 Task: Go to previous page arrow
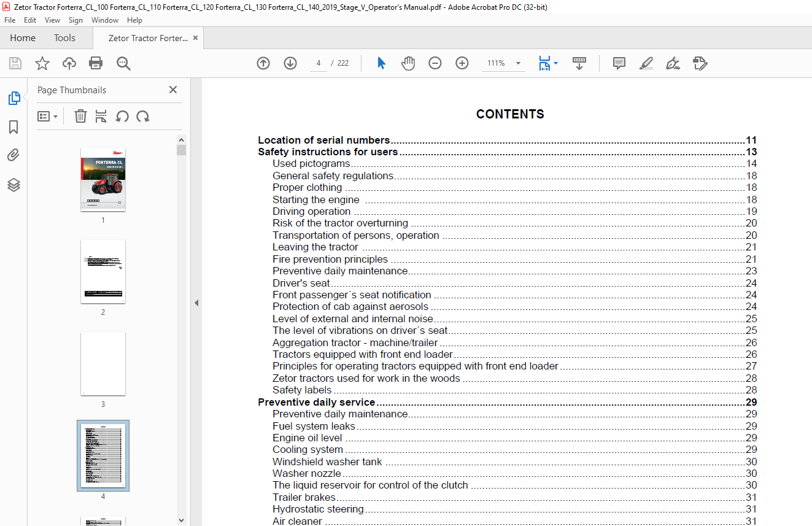coord(263,63)
